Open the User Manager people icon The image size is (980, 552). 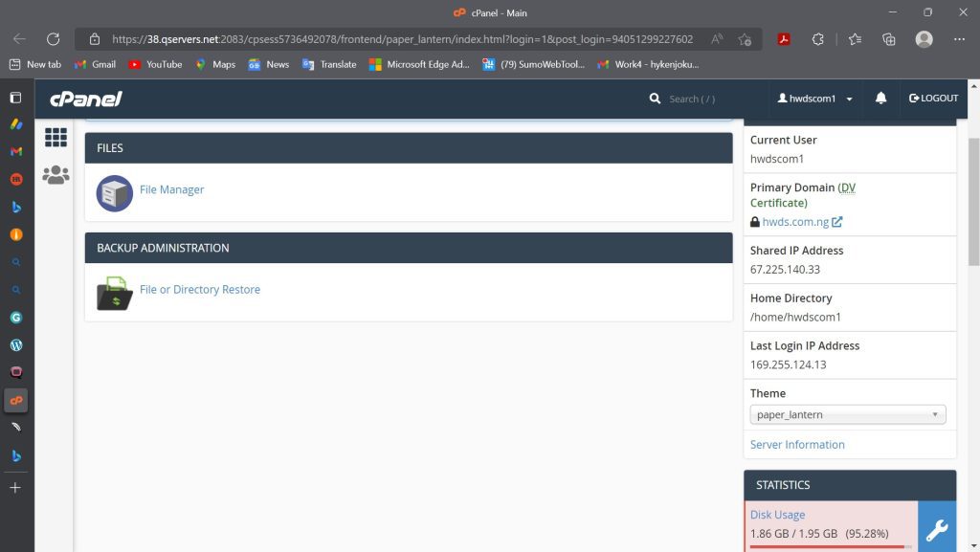click(x=56, y=175)
